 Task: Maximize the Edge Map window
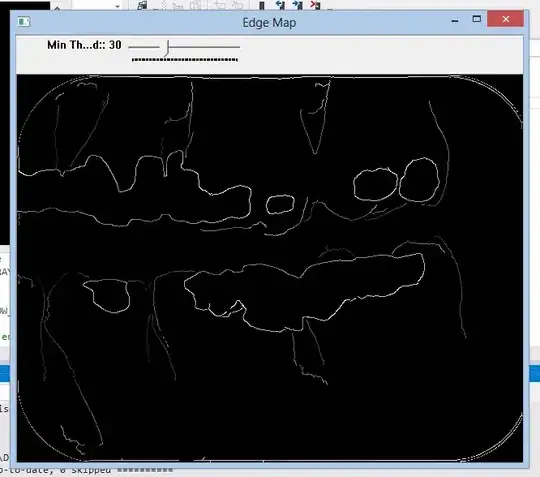pos(477,19)
